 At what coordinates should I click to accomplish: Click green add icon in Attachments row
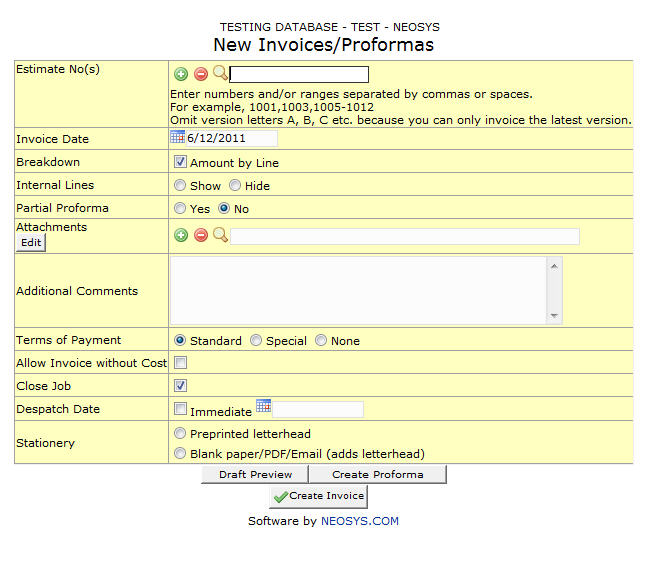click(181, 236)
